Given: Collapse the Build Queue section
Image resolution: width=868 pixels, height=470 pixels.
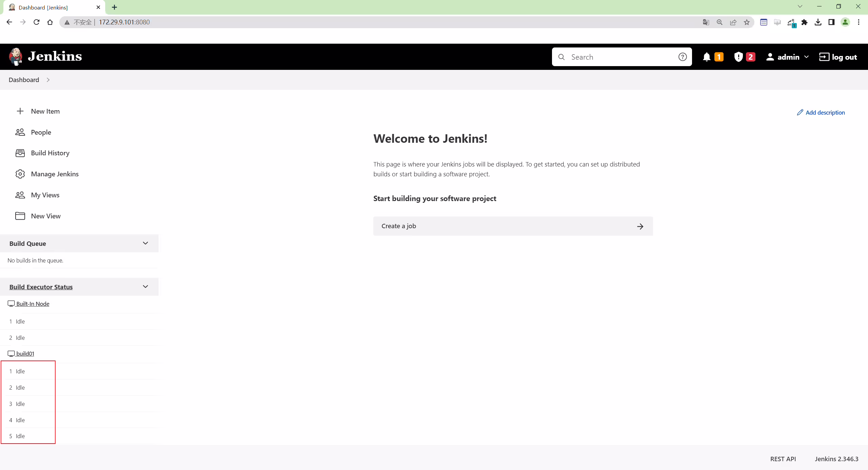Looking at the screenshot, I should click(145, 243).
